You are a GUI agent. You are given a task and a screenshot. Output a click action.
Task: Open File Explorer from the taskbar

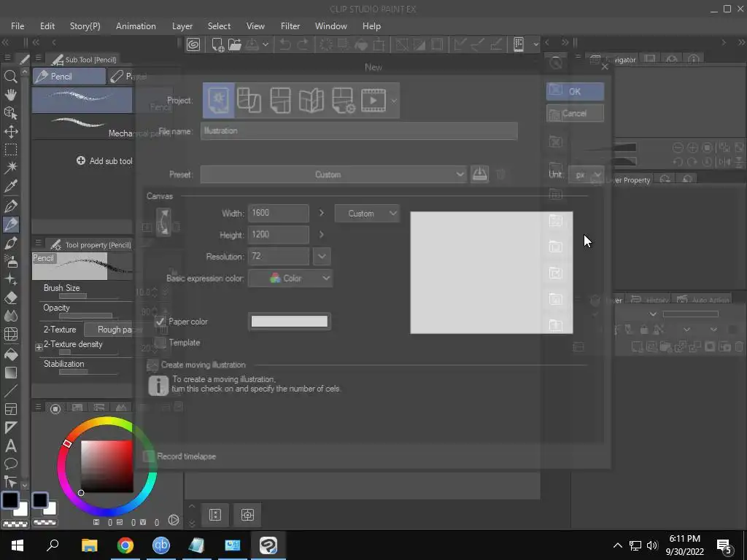tap(89, 545)
